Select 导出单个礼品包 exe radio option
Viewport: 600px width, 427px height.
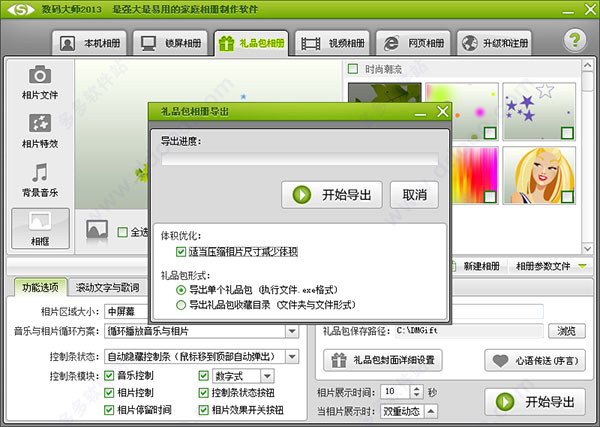coord(181,290)
